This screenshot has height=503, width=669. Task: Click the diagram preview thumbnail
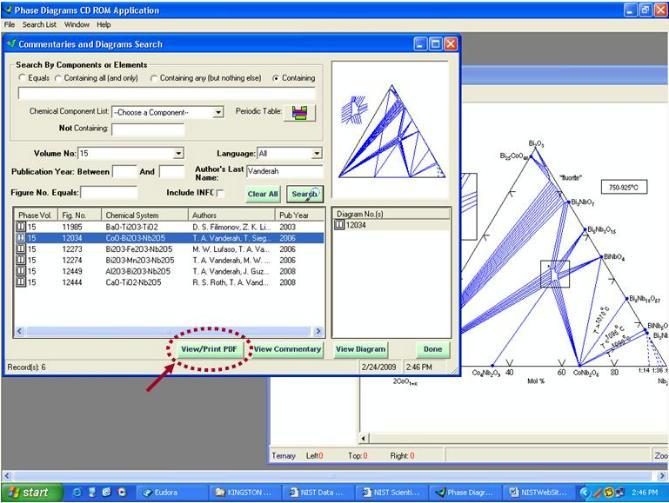point(390,130)
